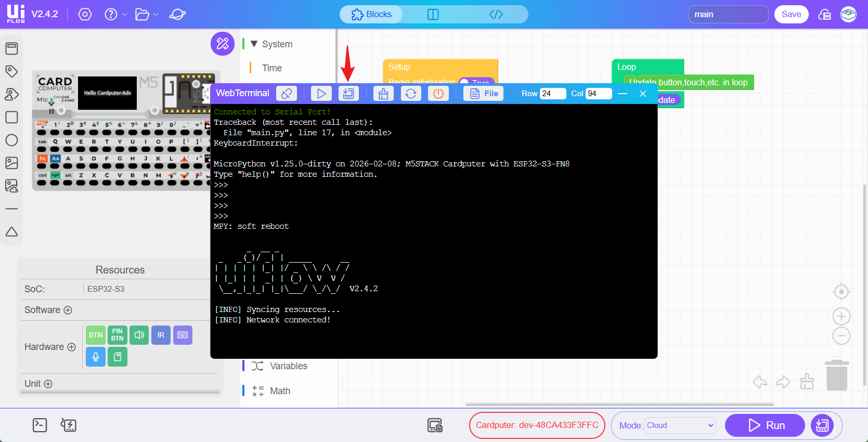This screenshot has height=442, width=868.
Task: Zoom in the workspace with plus icon
Action: click(x=841, y=316)
